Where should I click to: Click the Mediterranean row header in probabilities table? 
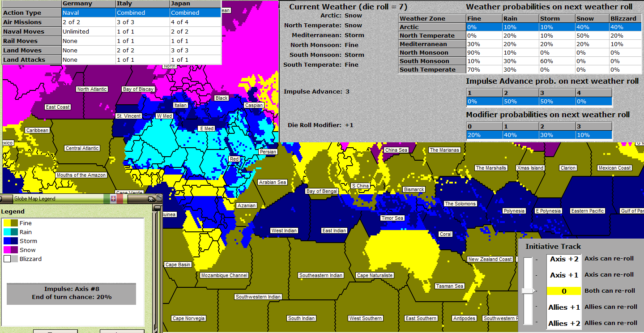432,44
